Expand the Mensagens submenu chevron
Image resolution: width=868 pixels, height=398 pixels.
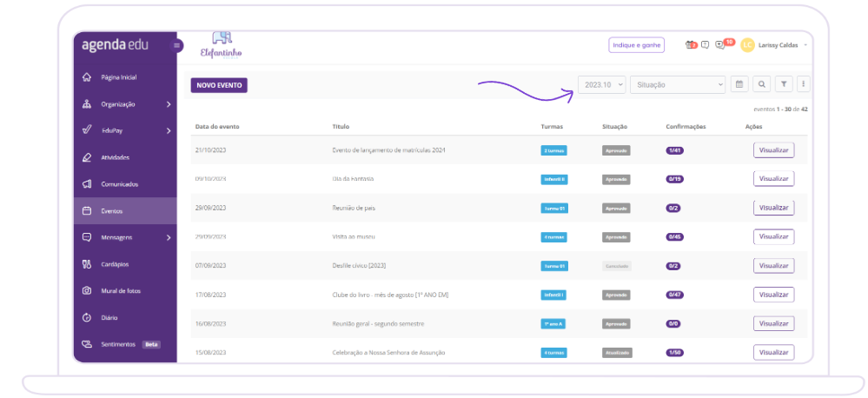[x=169, y=238]
